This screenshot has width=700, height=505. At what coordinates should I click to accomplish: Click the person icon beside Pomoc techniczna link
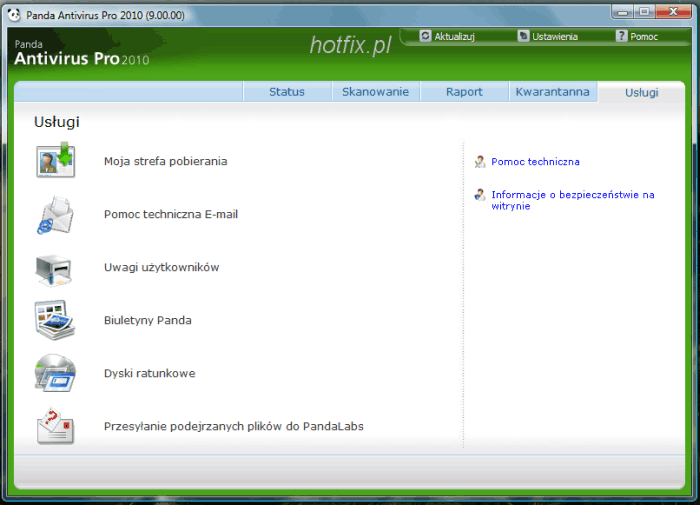(x=480, y=162)
